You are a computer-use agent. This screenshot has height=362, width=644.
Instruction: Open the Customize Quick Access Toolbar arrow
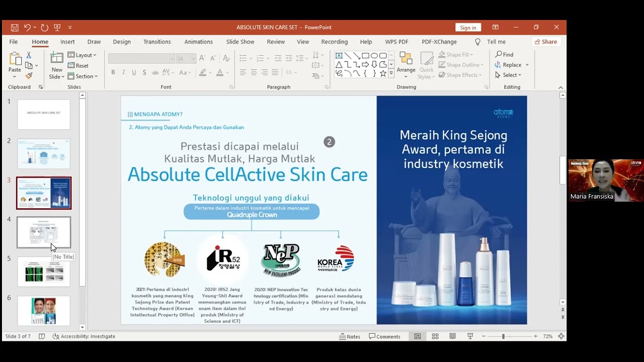pyautogui.click(x=70, y=28)
